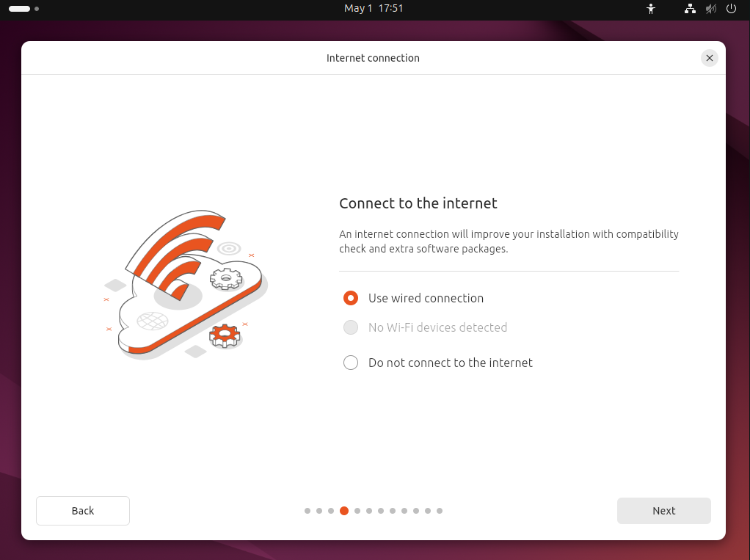Choose the Do not connect to the internet option
Screen dimensions: 750x560
click(x=351, y=363)
